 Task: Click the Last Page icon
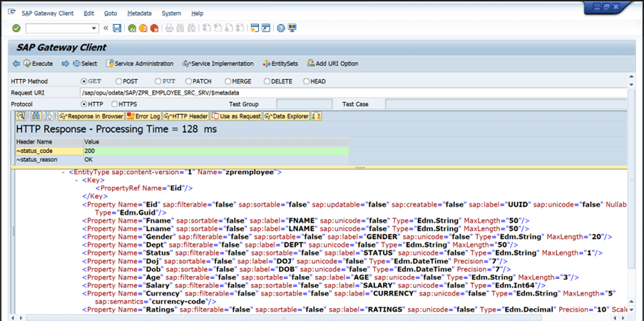[x=240, y=29]
